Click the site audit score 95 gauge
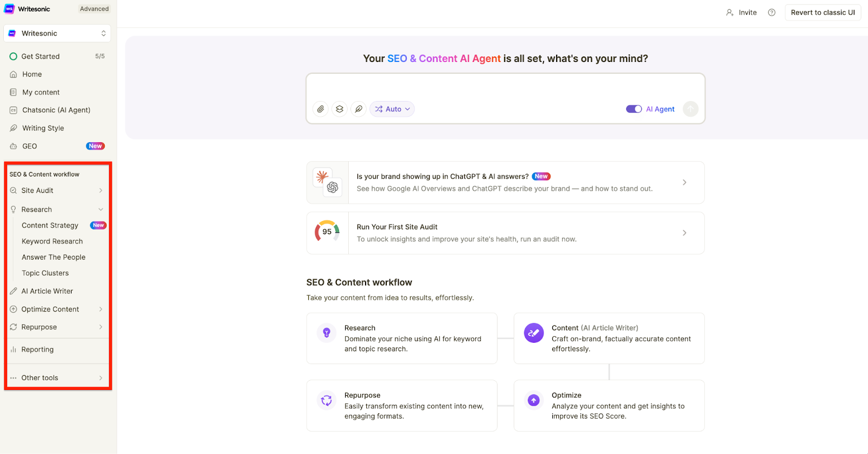This screenshot has height=454, width=868. (x=327, y=232)
